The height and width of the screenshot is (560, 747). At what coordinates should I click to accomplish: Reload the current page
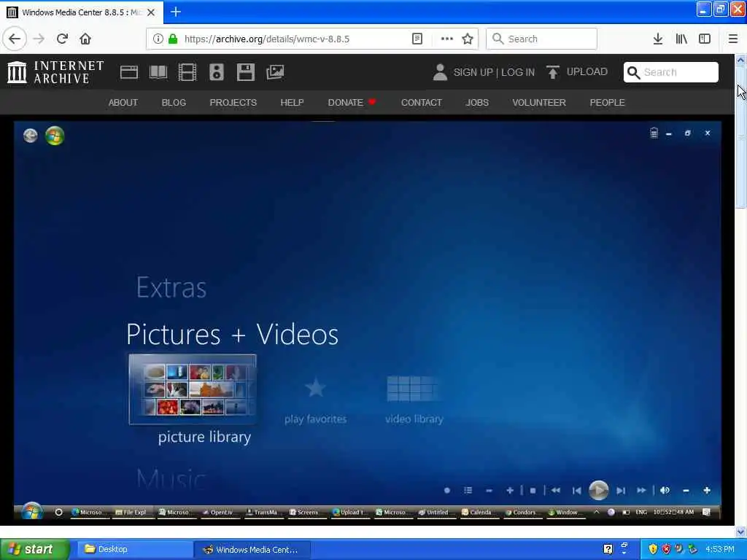[63, 39]
